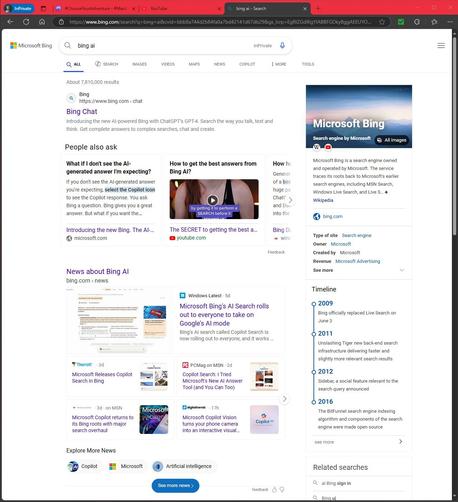Open Microsoft Copilot returns to Bing roots article

click(103, 424)
